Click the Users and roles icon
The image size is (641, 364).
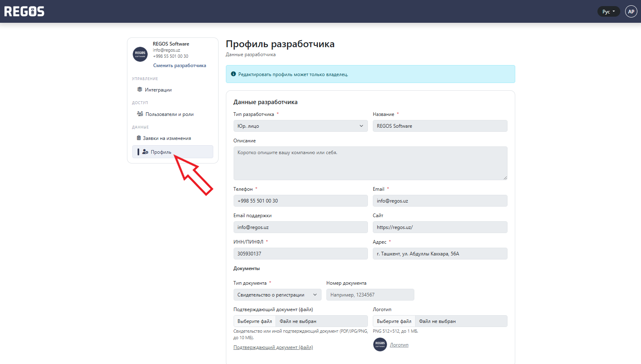140,114
